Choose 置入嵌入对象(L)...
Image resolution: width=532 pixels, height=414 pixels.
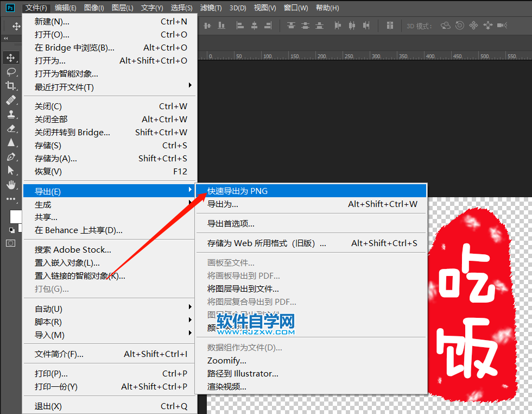[110, 263]
